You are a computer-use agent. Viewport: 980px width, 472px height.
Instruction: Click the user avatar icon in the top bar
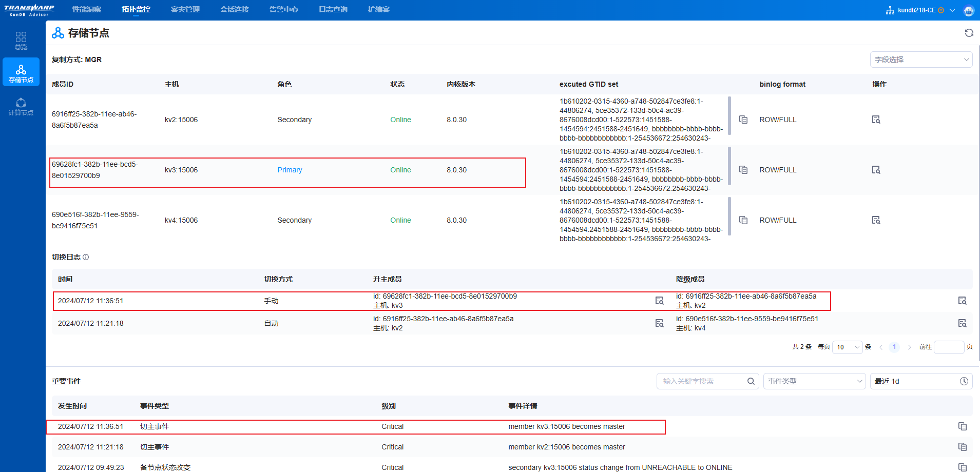coord(969,10)
